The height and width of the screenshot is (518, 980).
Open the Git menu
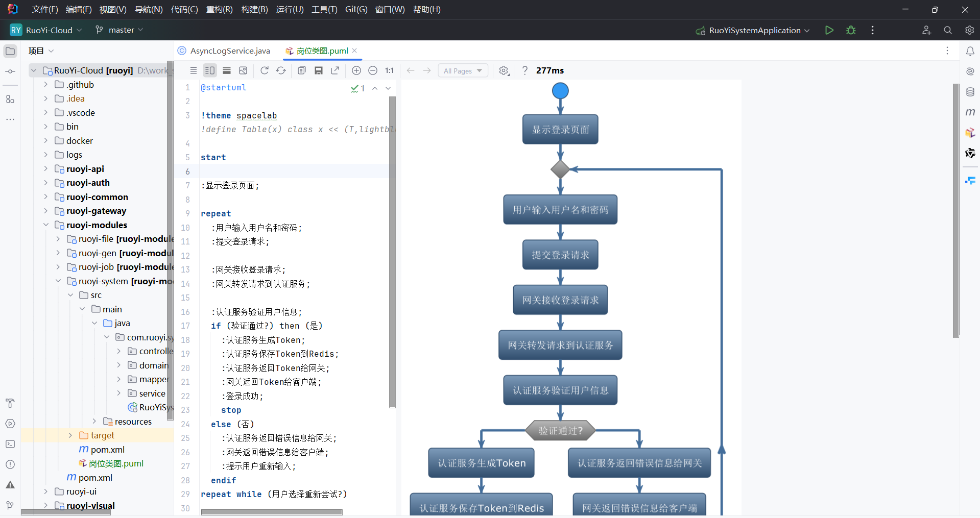(x=356, y=9)
